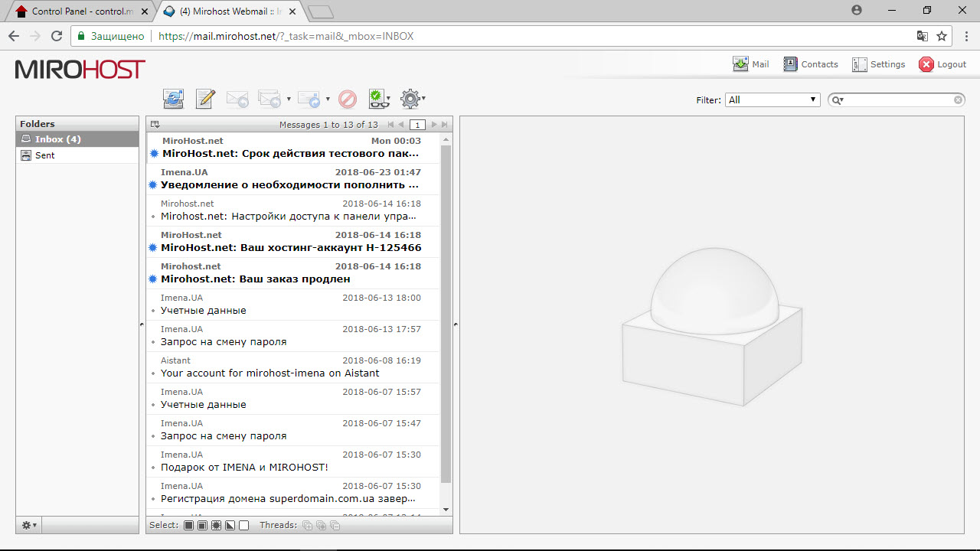980x551 pixels.
Task: Open the Mark messages menu icon
Action: pyautogui.click(x=379, y=98)
